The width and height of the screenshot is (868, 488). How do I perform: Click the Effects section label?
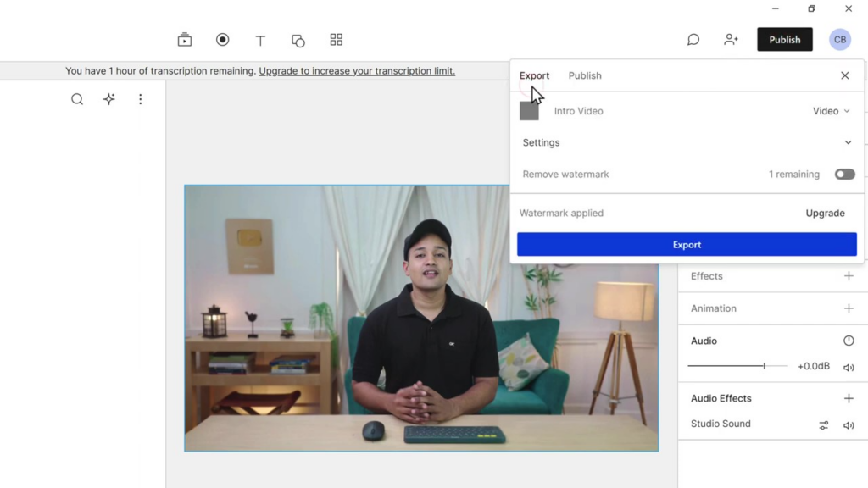pos(706,276)
